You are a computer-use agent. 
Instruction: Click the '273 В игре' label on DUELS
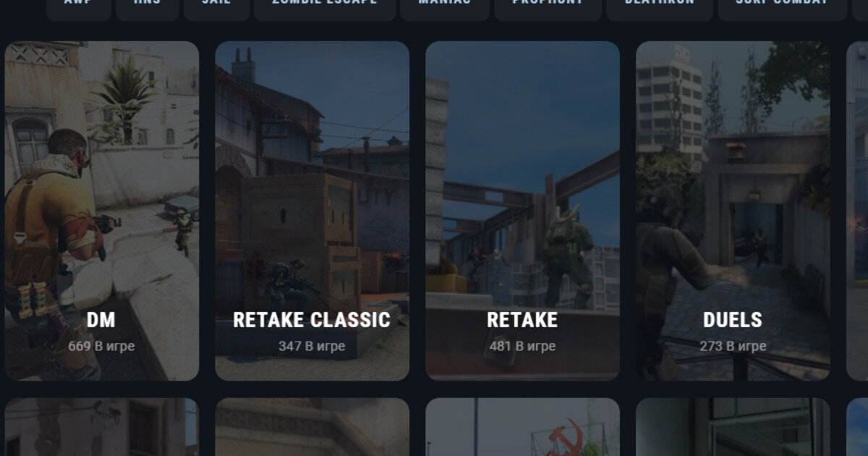[733, 346]
